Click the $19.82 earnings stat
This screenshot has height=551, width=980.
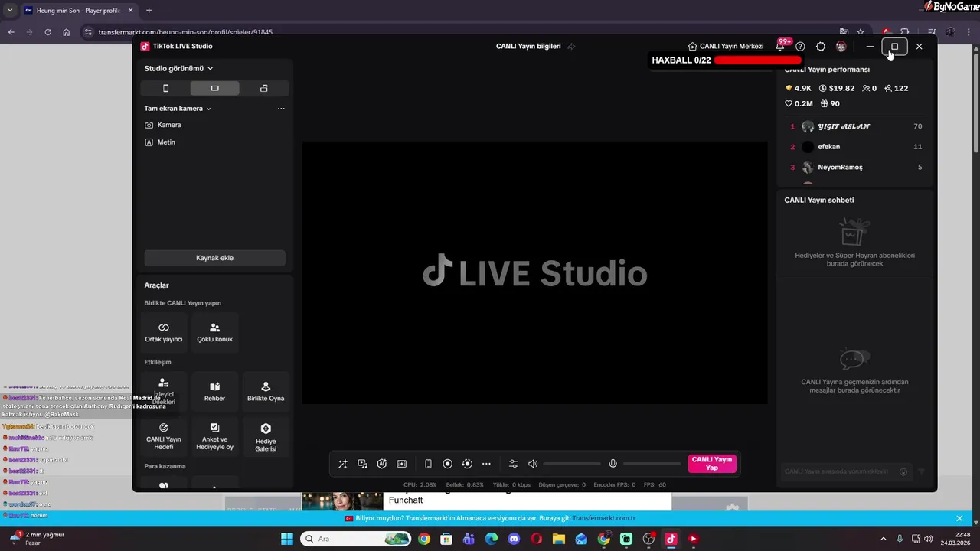837,88
